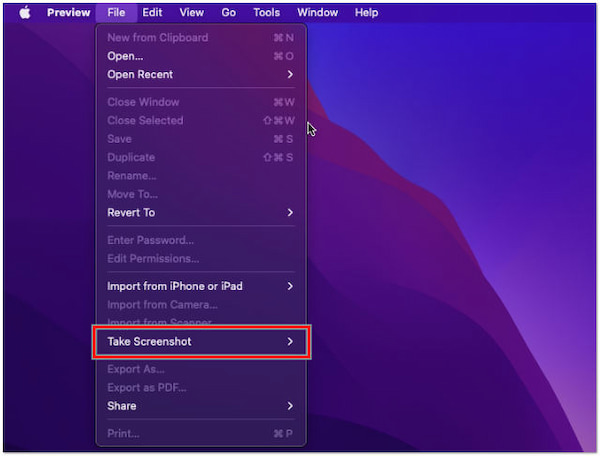
Task: Click the Apple logo menu icon
Action: point(24,13)
